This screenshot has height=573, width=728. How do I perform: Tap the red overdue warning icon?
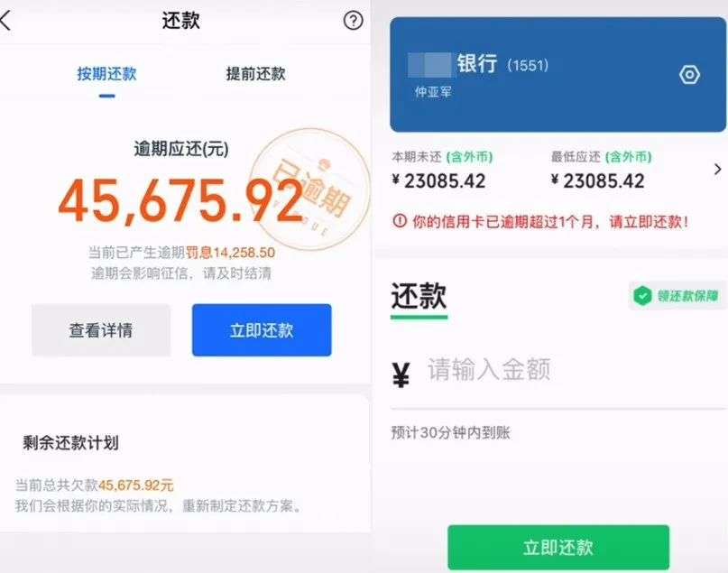398,220
